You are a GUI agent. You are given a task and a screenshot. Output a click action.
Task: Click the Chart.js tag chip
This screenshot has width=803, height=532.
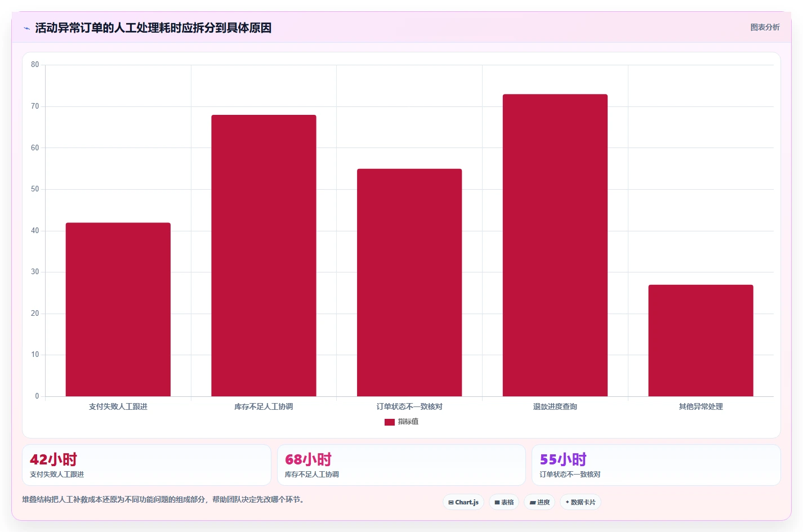pyautogui.click(x=463, y=502)
